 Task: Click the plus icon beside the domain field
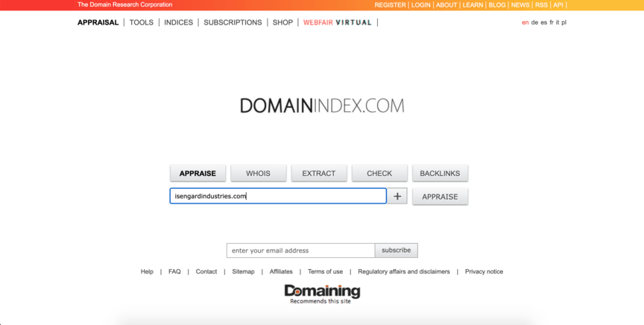(x=397, y=196)
